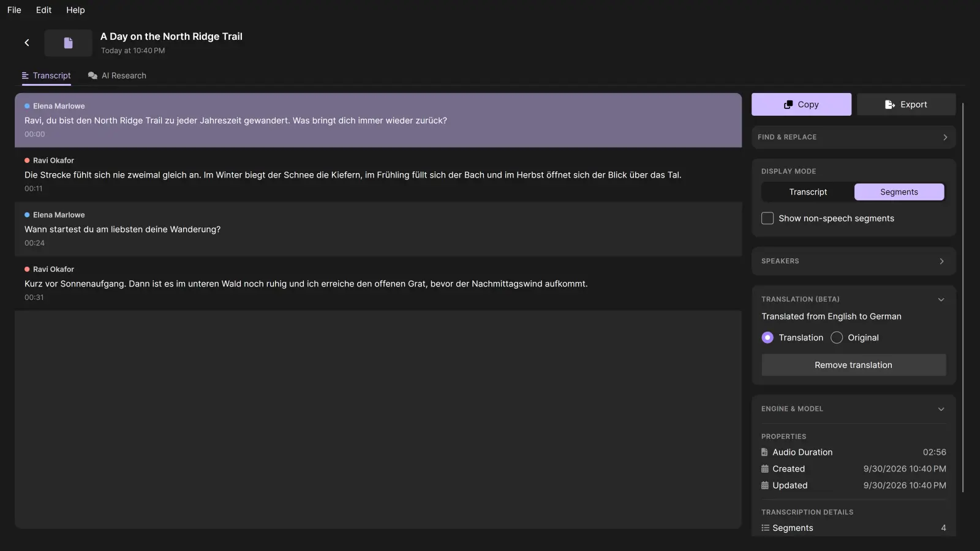980x551 pixels.
Task: Switch display mode to Transcript
Action: coord(808,192)
